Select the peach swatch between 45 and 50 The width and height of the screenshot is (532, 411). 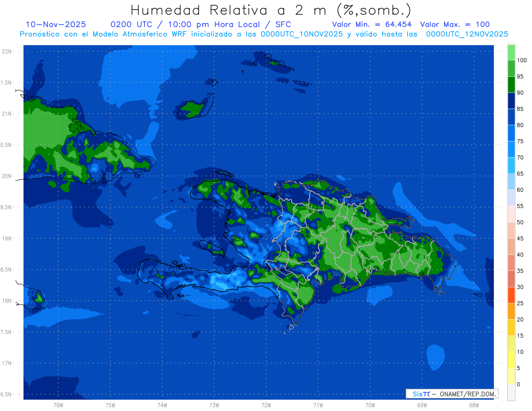coord(511,230)
